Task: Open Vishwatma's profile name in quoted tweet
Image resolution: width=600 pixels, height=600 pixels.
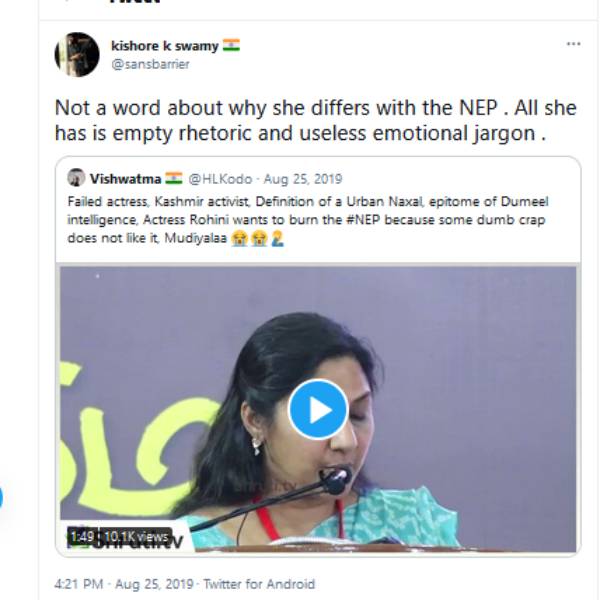Action: tap(124, 179)
